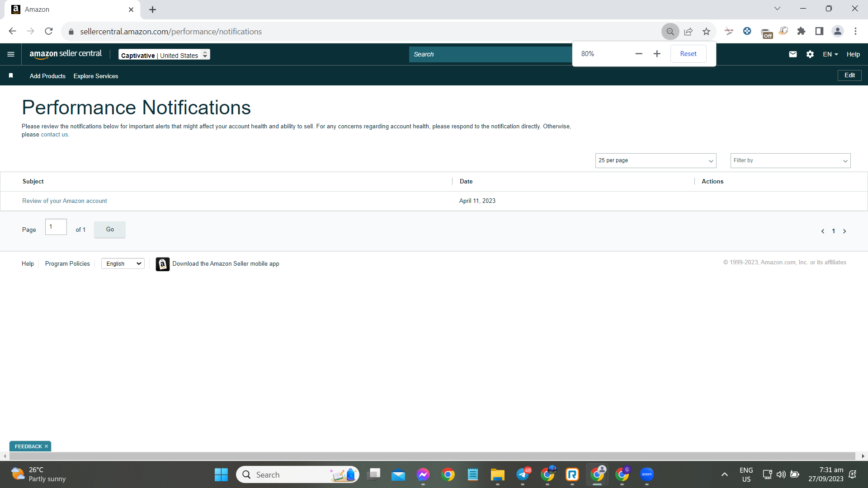Open Program Policies link

click(67, 264)
